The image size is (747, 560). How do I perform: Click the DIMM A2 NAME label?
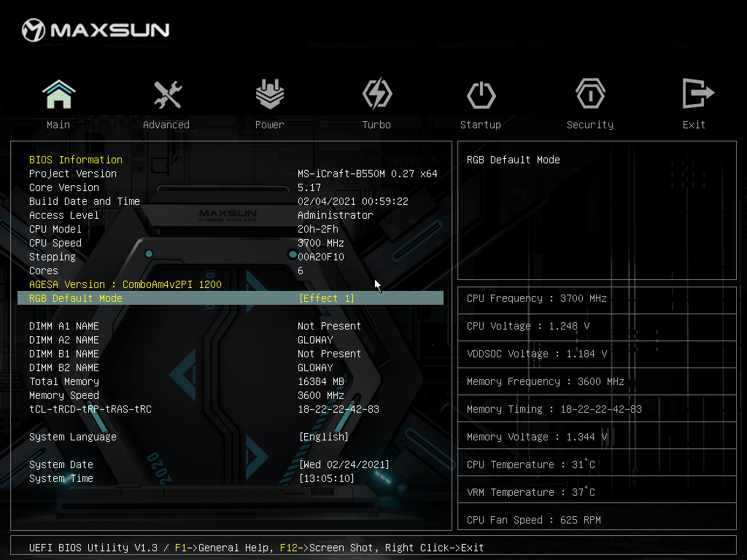pos(64,340)
